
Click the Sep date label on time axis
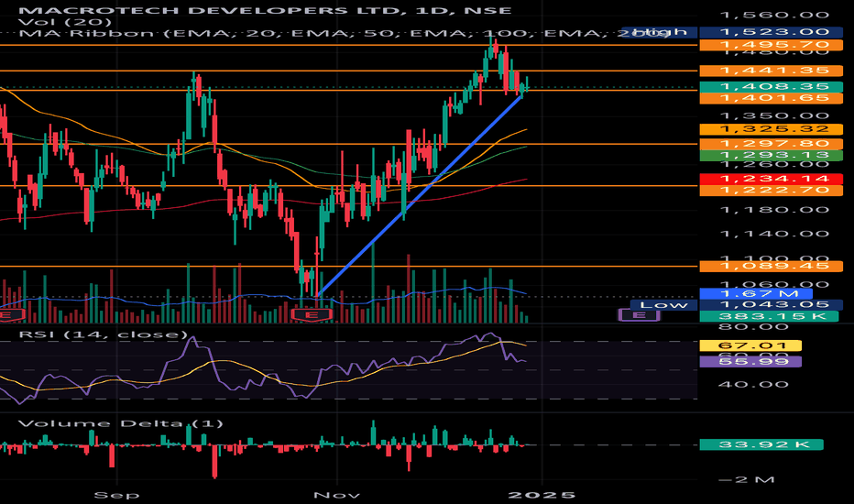pyautogui.click(x=116, y=495)
